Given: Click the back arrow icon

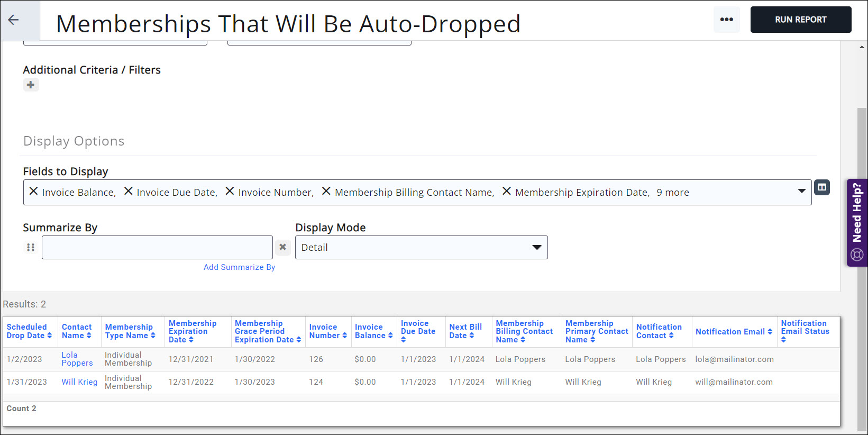Looking at the screenshot, I should tap(14, 20).
